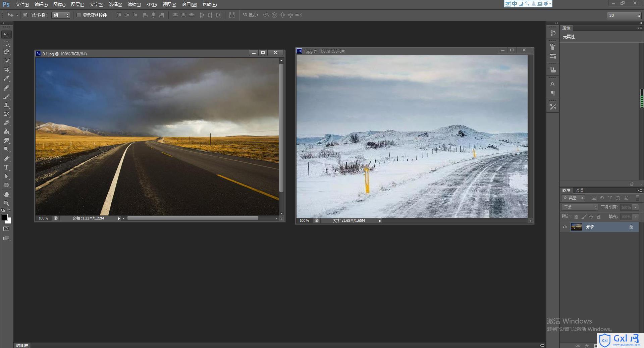Toggle the 自动选择 checkbox
The width and height of the screenshot is (644, 348).
click(x=25, y=15)
